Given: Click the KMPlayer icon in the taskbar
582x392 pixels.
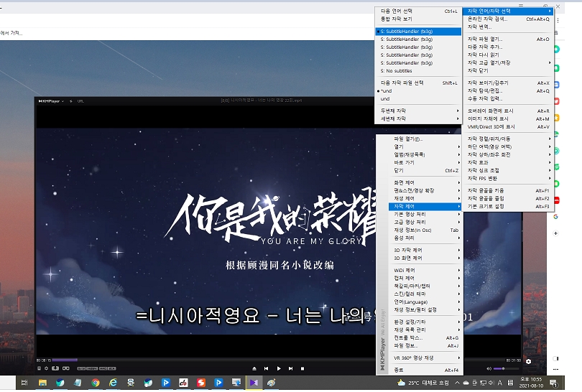Looking at the screenshot, I should pyautogui.click(x=254, y=383).
